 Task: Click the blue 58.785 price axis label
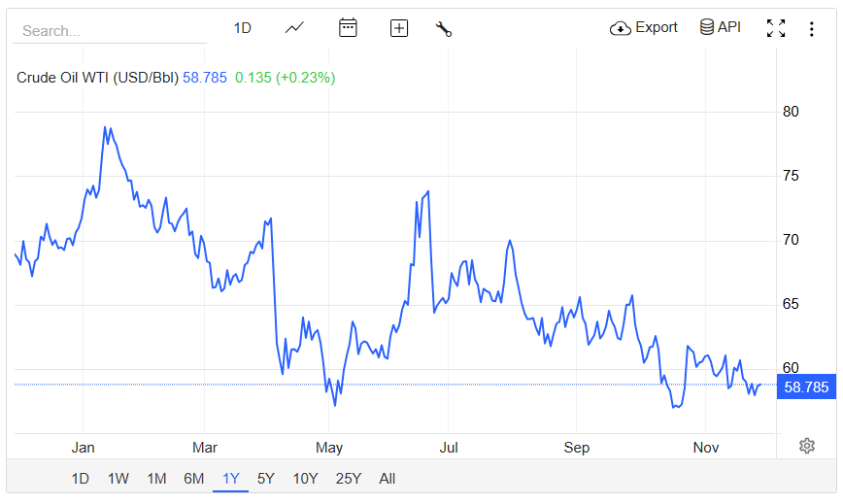[806, 386]
